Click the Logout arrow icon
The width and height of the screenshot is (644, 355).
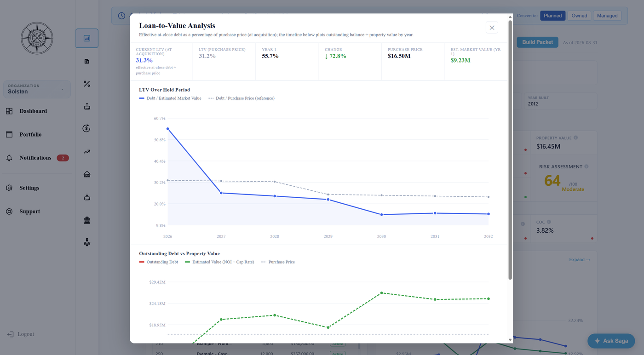[10, 334]
